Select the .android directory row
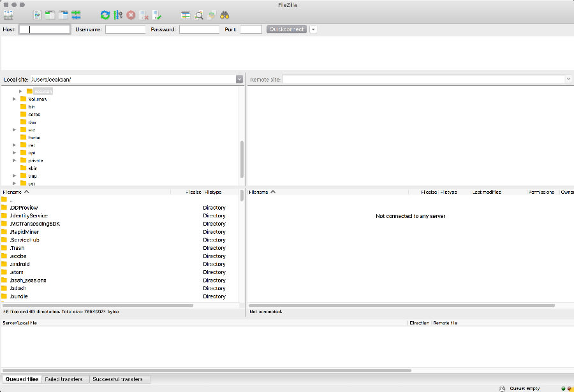 click(120, 264)
